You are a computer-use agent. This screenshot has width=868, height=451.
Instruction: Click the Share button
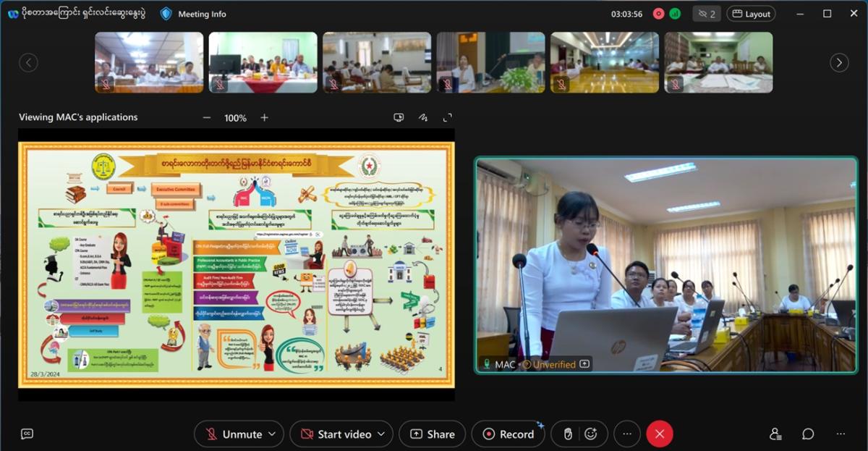[x=433, y=434]
